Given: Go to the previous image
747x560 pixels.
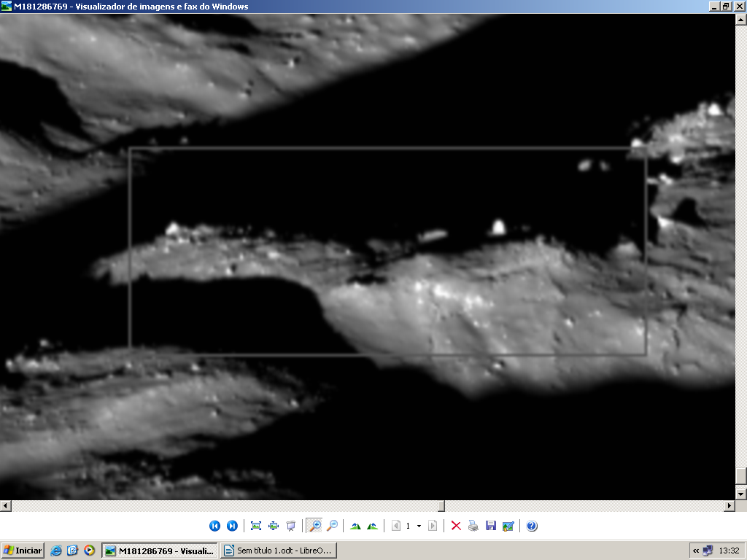Looking at the screenshot, I should coord(214,526).
